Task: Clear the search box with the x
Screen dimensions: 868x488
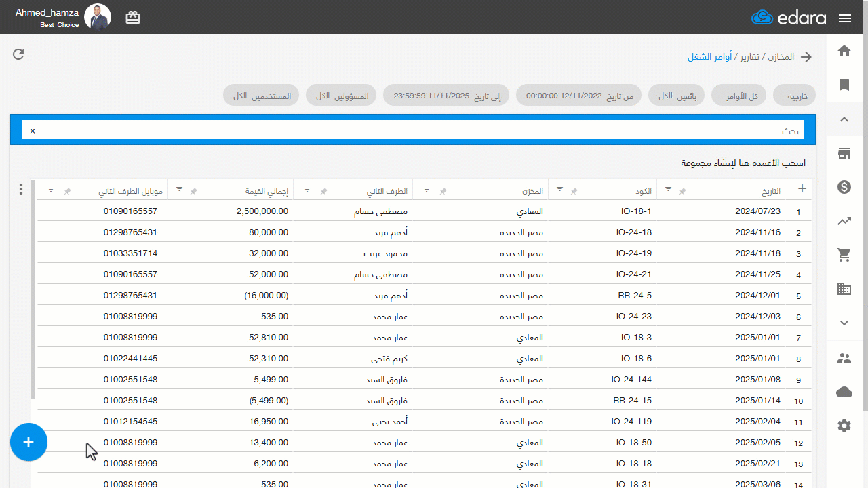Action: pyautogui.click(x=32, y=130)
